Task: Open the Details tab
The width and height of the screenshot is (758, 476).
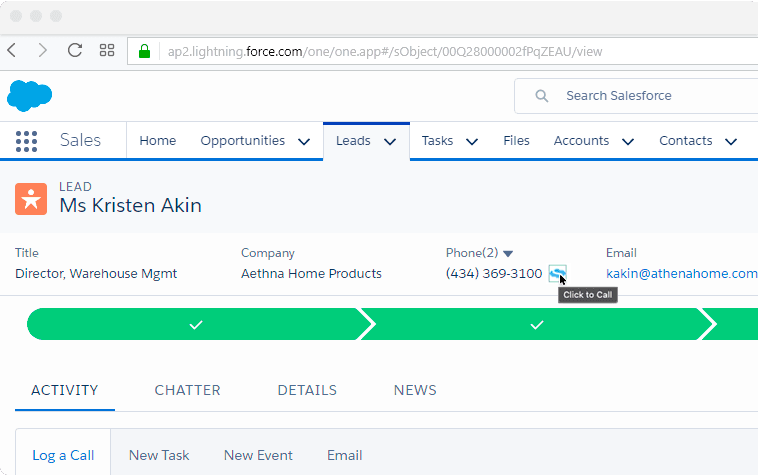Action: point(307,390)
